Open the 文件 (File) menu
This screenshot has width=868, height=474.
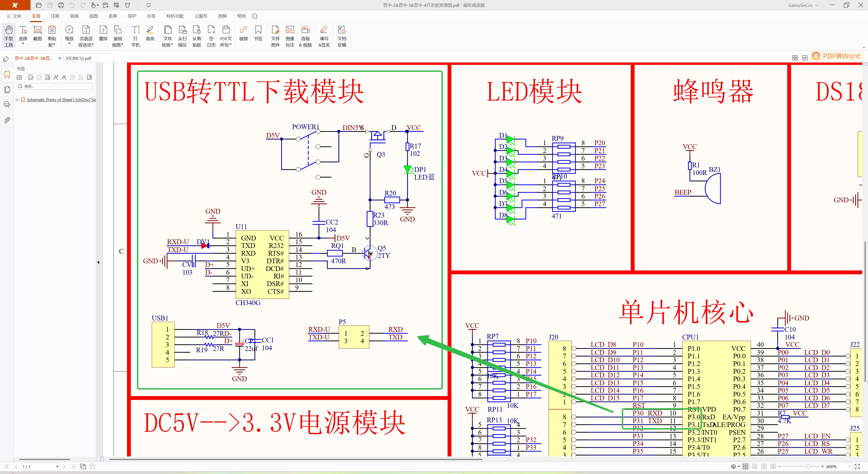14,16
